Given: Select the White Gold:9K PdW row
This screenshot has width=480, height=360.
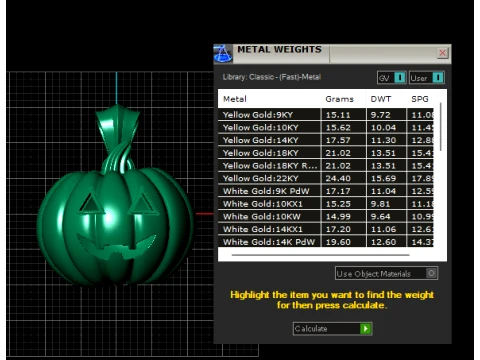Looking at the screenshot, I should click(326, 191).
